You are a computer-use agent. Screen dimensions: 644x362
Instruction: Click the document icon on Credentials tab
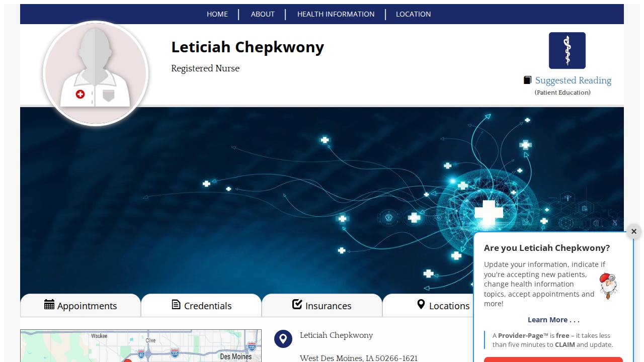point(176,304)
